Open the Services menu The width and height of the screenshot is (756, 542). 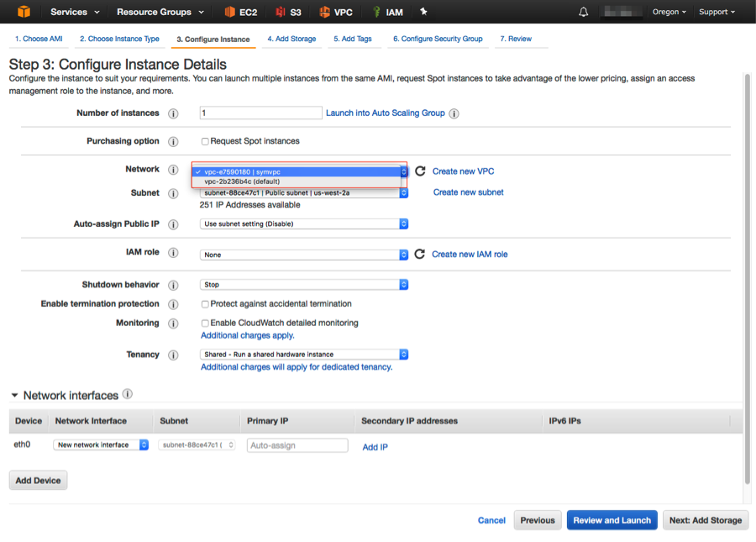pos(75,13)
